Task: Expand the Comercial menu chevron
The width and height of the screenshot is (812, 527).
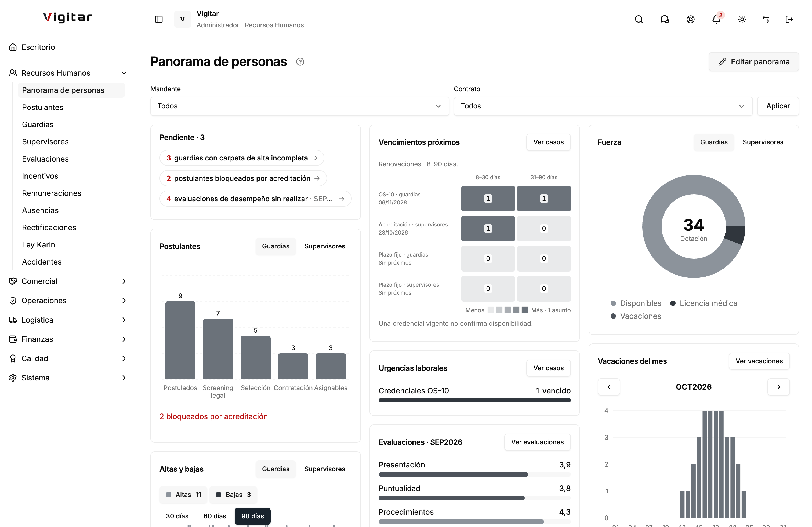Action: tap(124, 281)
